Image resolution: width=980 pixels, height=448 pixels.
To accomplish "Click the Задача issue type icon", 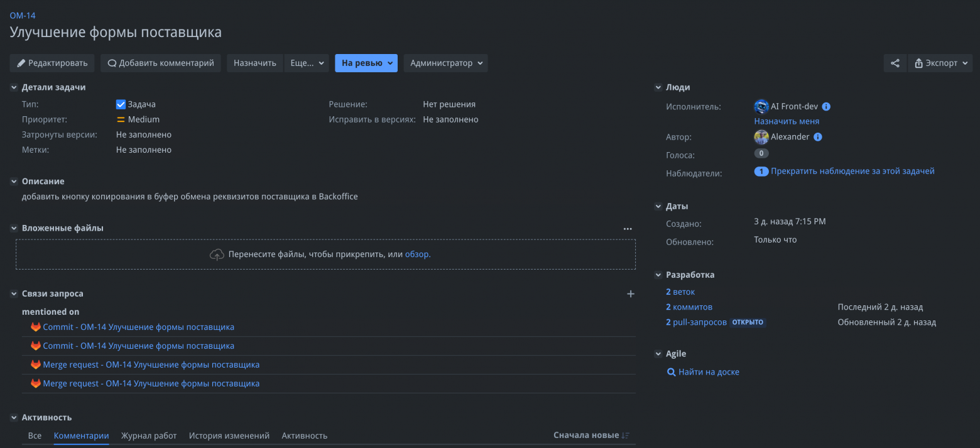I will [121, 104].
